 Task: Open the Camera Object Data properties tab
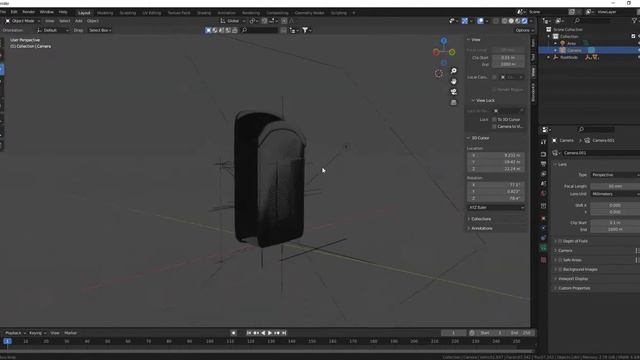click(543, 248)
